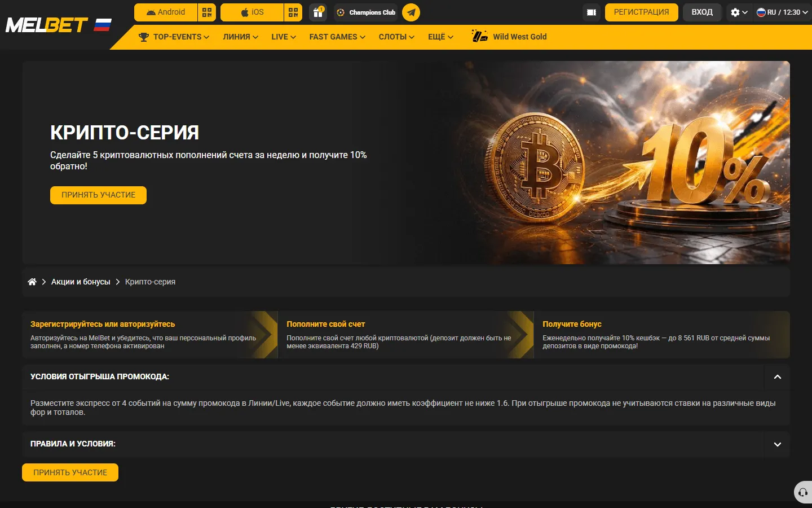Screen dimensions: 812x508
Task: Expand the LIVE menu
Action: click(x=284, y=37)
